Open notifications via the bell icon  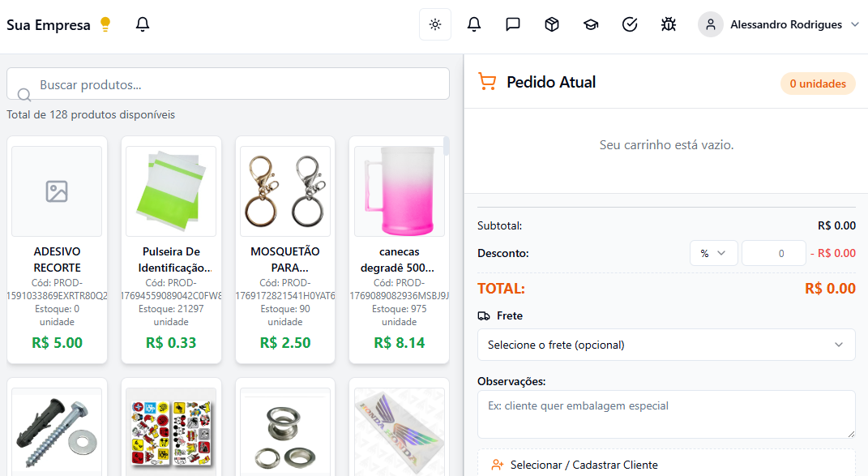click(473, 24)
